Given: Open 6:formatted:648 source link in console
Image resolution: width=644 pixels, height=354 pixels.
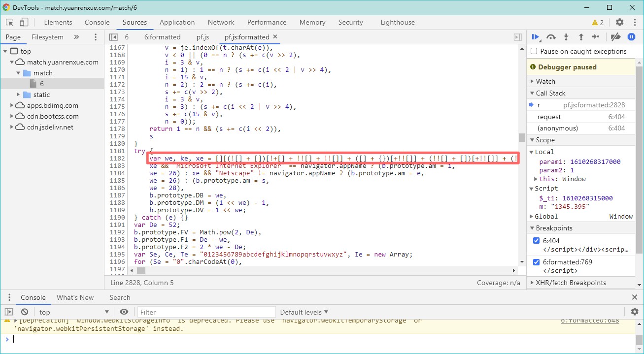Looking at the screenshot, I should (589, 321).
